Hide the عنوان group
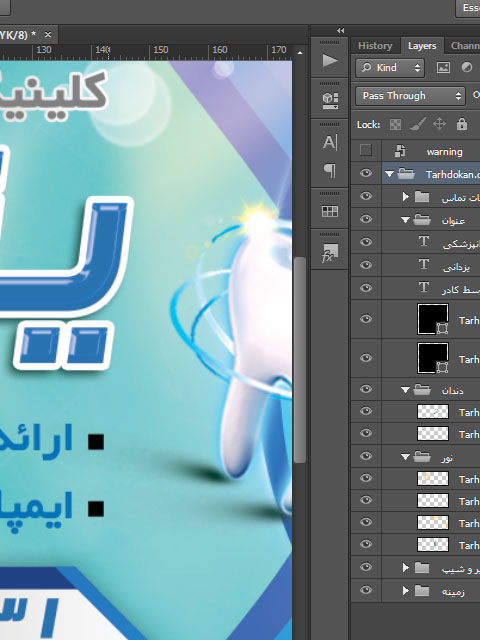Image resolution: width=480 pixels, height=640 pixels. [366, 219]
